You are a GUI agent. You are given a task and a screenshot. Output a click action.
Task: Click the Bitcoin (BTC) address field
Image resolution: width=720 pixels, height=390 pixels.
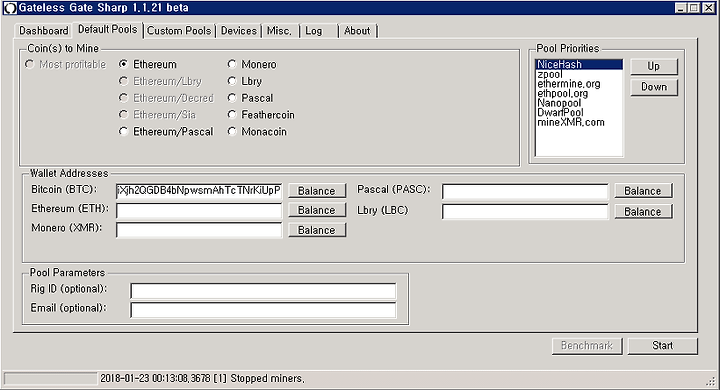(199, 191)
